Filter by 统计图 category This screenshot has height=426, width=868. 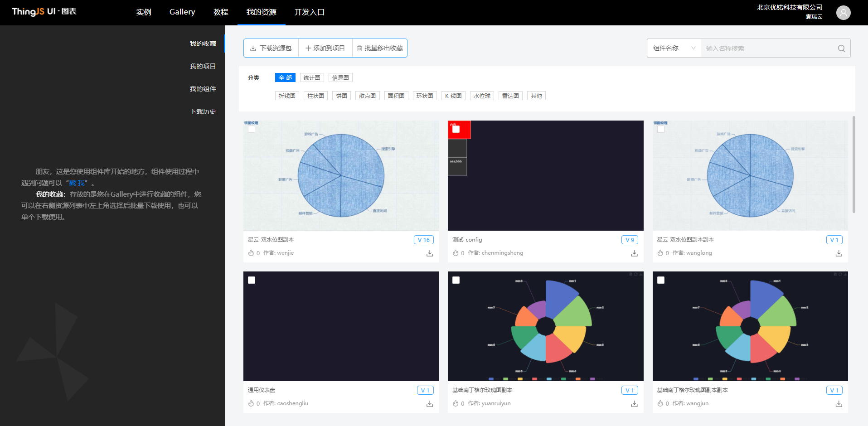[312, 77]
